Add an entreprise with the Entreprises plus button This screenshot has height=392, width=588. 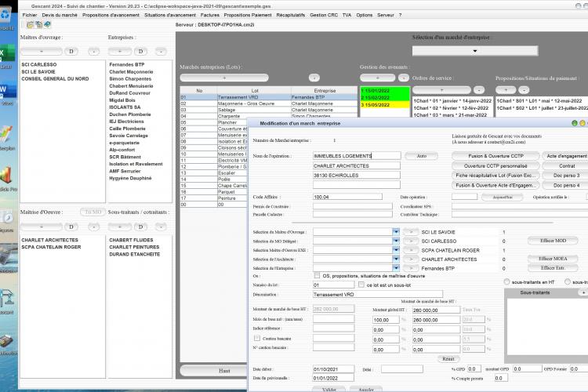tap(120, 52)
